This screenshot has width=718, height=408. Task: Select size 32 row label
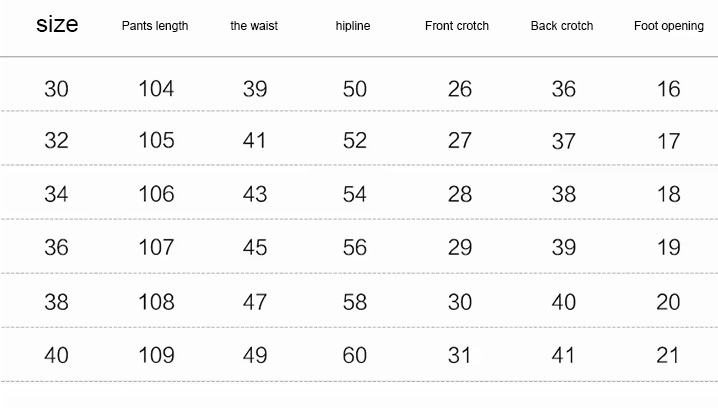(x=56, y=141)
